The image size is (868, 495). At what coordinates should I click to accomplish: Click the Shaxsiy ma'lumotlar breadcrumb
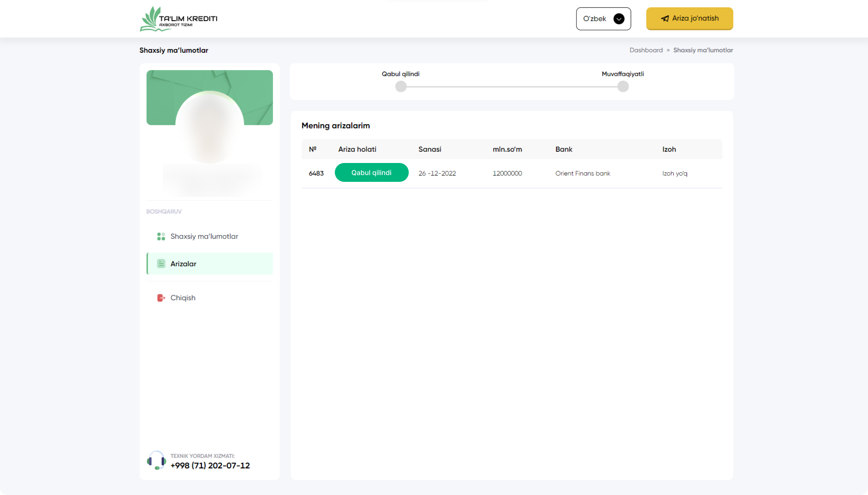click(703, 50)
